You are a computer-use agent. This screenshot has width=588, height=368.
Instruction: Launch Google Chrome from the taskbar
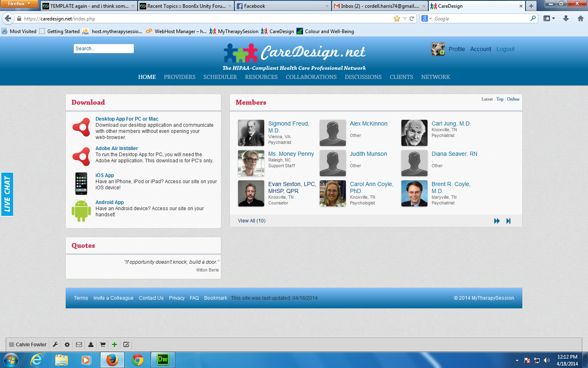tap(138, 360)
